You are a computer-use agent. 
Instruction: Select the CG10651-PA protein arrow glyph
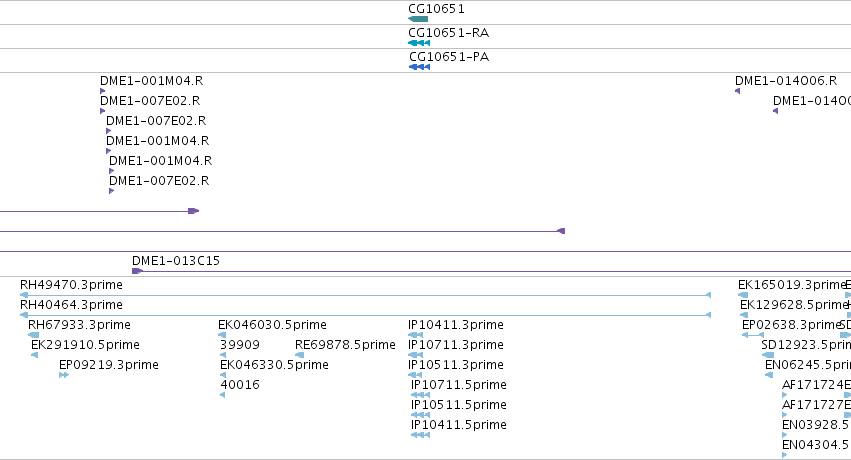tap(420, 67)
